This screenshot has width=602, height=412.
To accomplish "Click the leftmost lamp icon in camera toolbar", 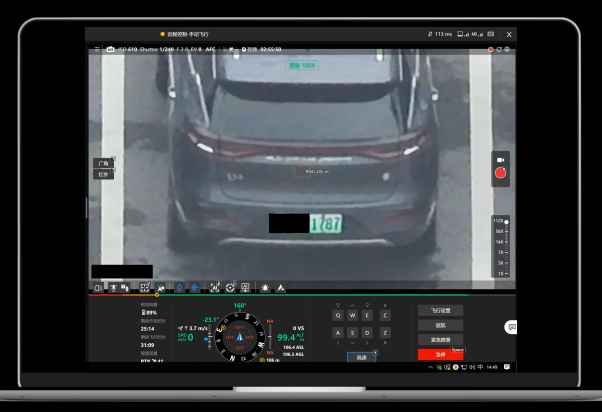I will (x=98, y=288).
